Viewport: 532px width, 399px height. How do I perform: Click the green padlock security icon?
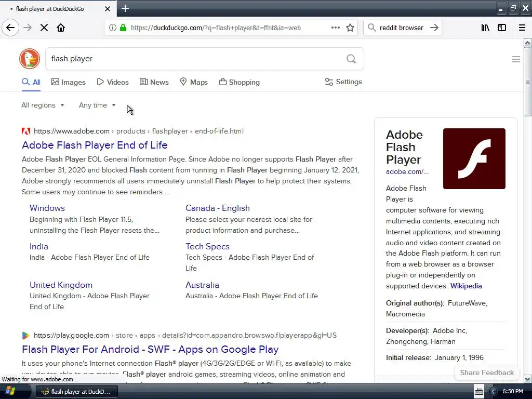[123, 28]
